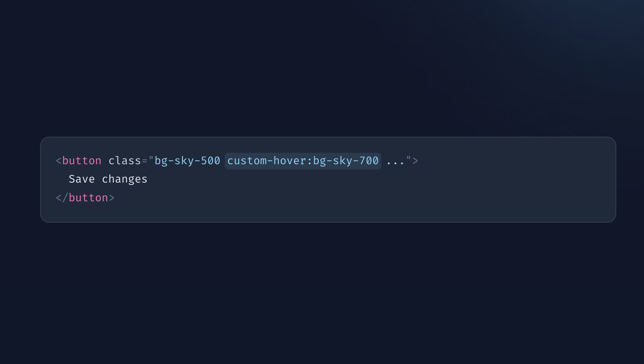Select the Save changes text content
This screenshot has width=644, height=364.
(x=108, y=179)
